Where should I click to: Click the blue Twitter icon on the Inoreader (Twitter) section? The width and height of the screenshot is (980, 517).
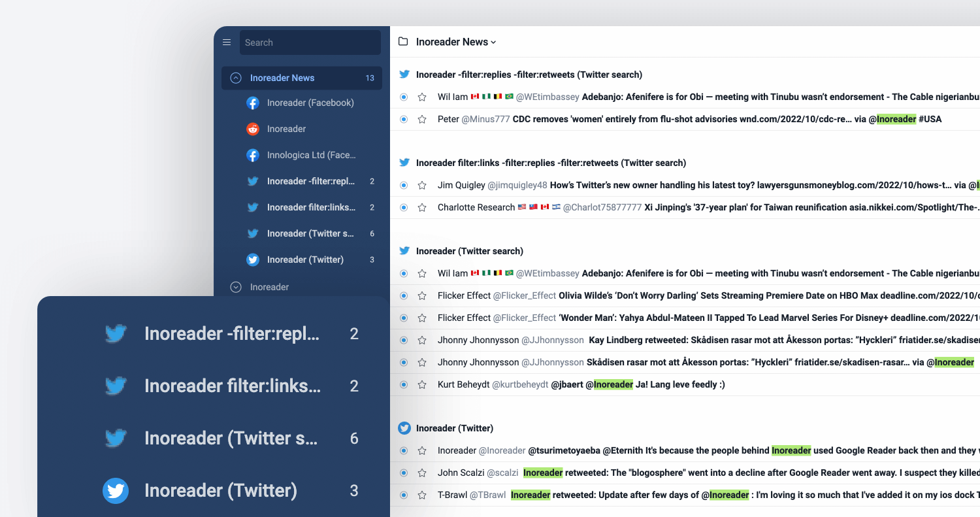404,428
